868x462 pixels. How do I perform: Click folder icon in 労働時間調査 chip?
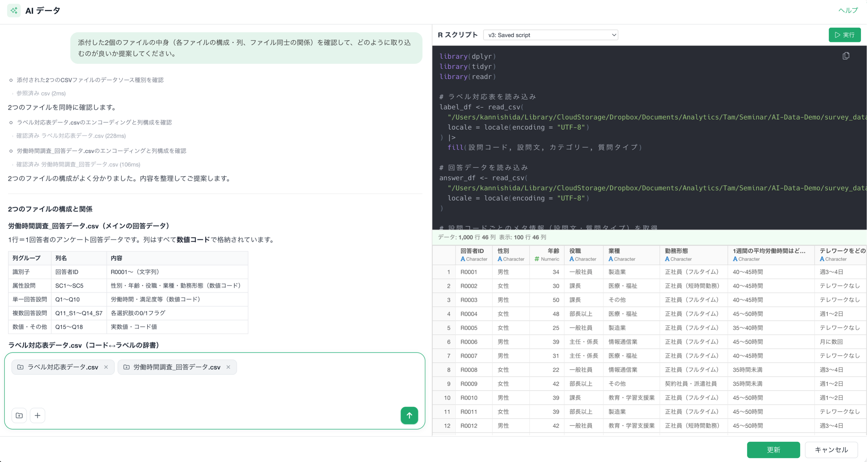(126, 367)
